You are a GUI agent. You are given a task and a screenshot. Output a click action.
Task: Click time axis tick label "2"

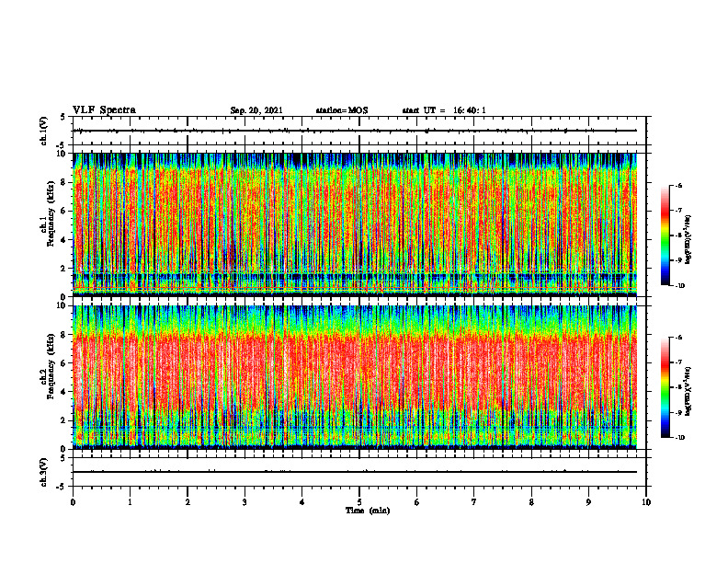point(188,502)
